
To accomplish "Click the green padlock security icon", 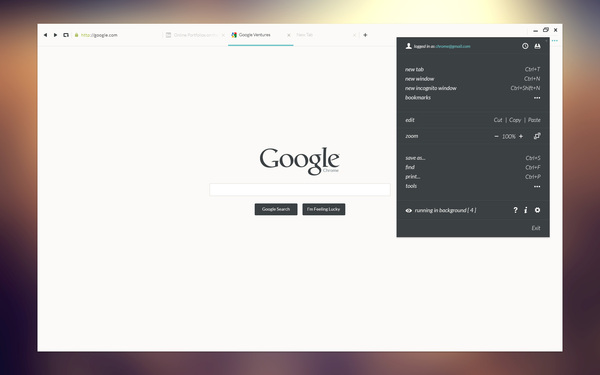I will pos(77,35).
